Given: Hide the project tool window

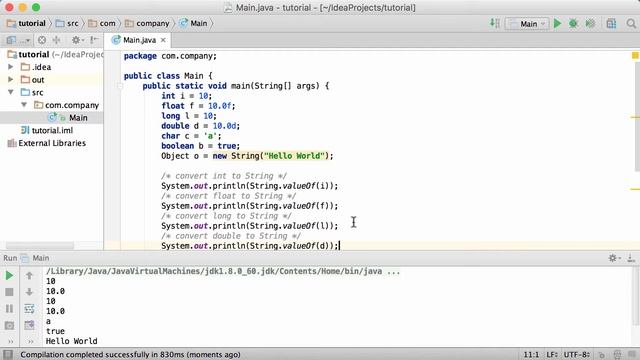Looking at the screenshot, I should point(94,40).
